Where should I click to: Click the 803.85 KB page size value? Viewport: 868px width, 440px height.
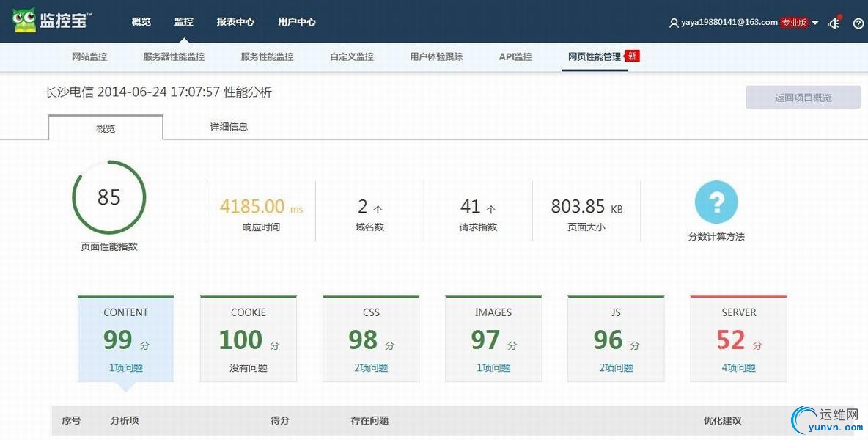pyautogui.click(x=586, y=207)
